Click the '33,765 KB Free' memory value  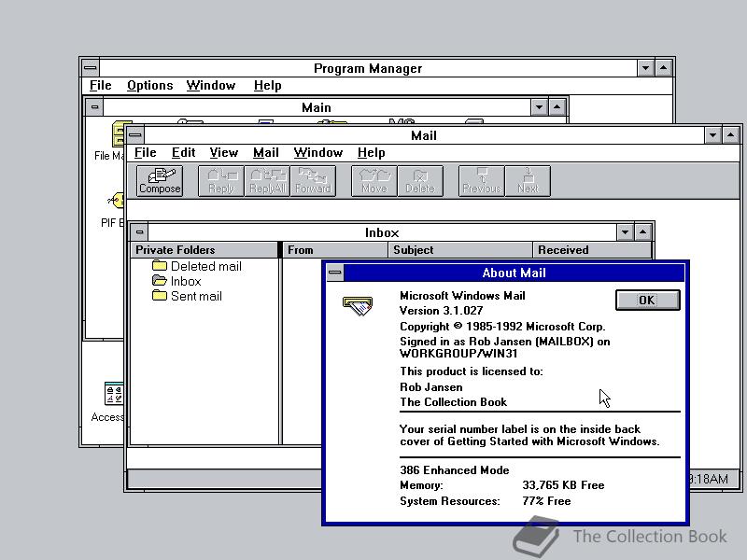(x=563, y=485)
